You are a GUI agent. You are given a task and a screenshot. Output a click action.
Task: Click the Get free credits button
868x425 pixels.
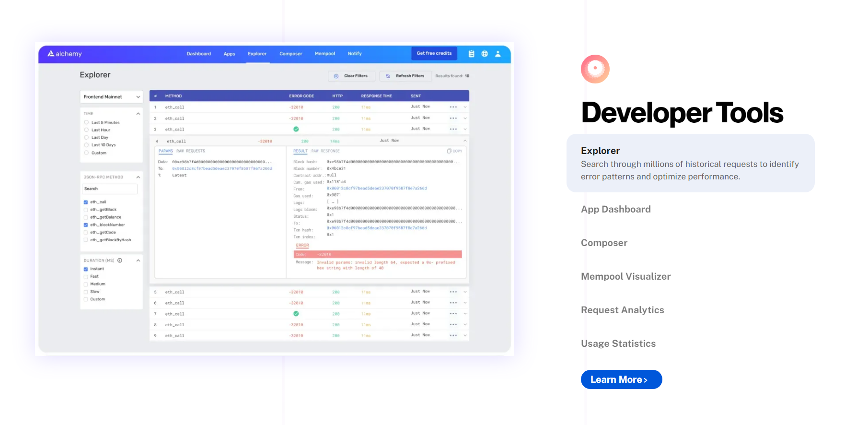coord(434,53)
